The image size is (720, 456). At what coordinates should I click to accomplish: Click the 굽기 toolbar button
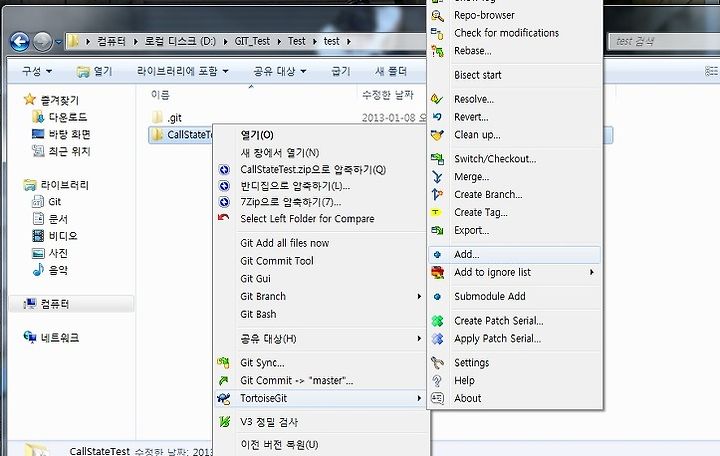point(341,71)
